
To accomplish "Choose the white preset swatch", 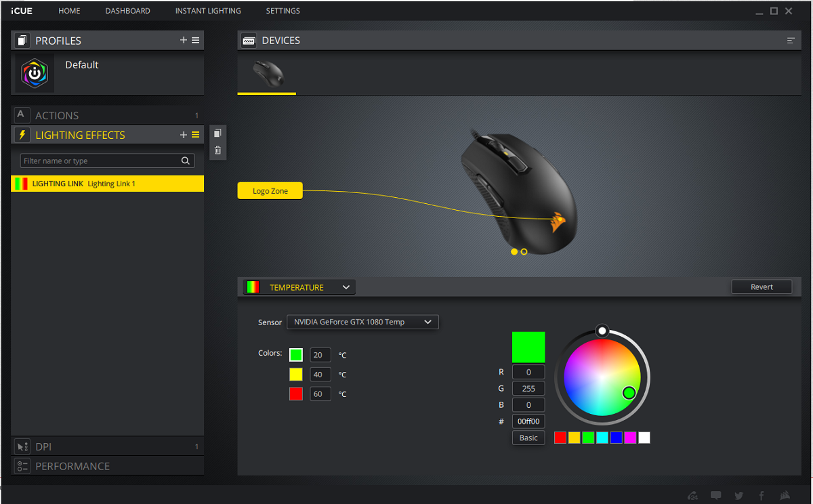I will [x=644, y=438].
